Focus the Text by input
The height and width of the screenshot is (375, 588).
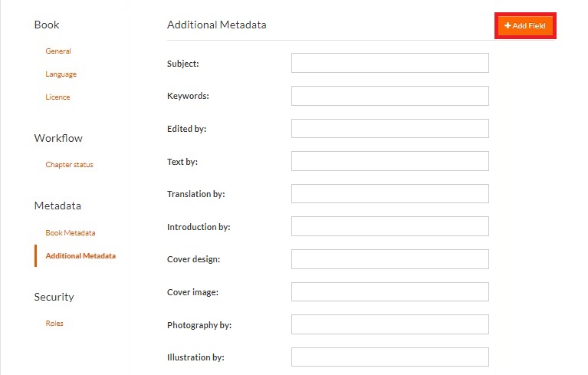point(389,161)
